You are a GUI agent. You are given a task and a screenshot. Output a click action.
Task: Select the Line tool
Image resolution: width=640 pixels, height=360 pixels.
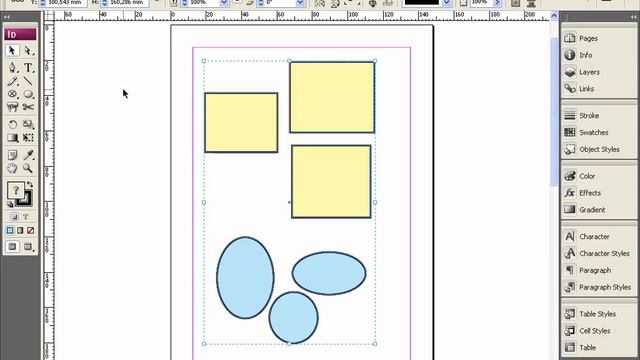28,81
